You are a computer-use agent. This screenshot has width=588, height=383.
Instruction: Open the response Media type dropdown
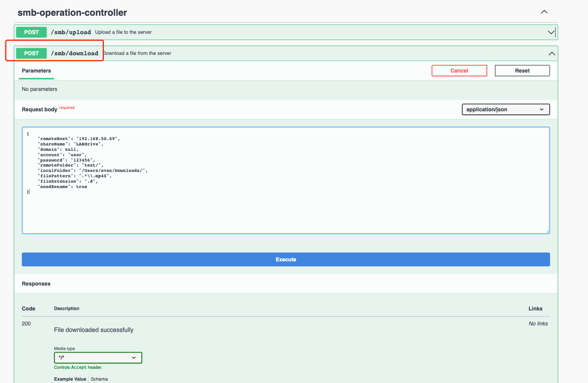click(98, 358)
